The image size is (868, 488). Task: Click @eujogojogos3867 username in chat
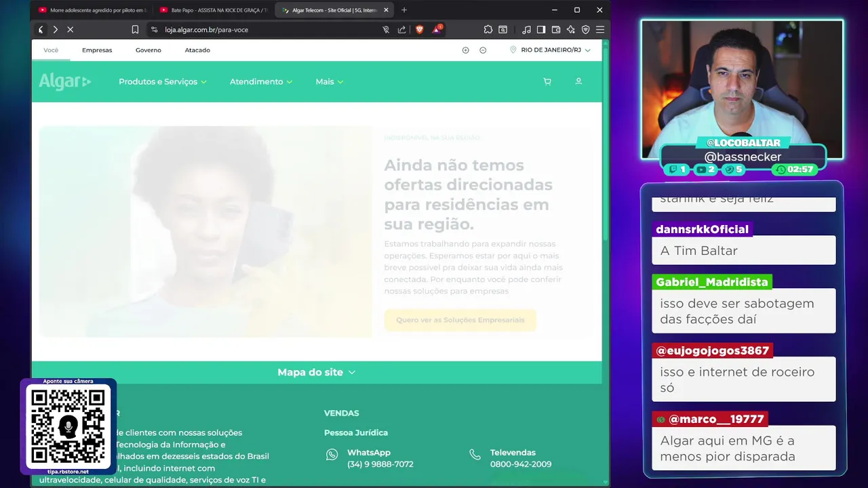[712, 350]
